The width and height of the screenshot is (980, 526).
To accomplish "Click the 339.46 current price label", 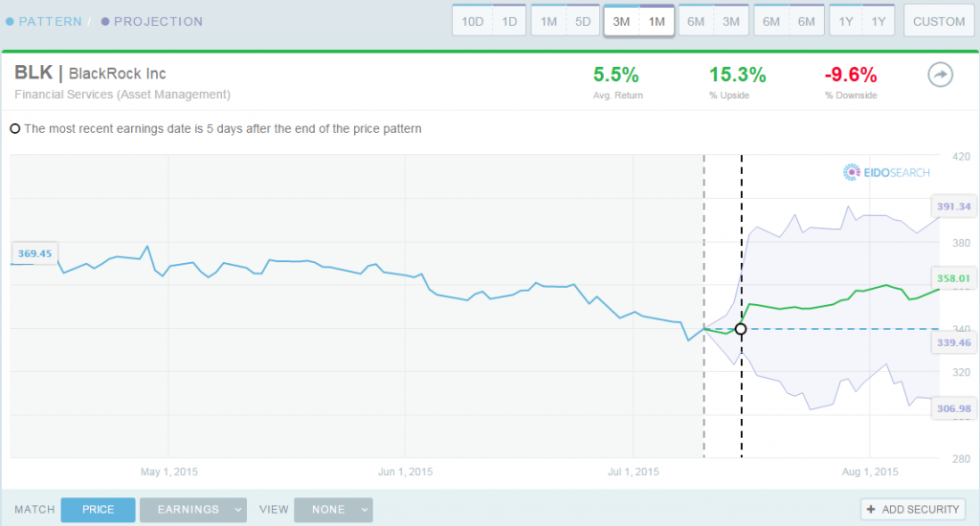I will pyautogui.click(x=953, y=342).
